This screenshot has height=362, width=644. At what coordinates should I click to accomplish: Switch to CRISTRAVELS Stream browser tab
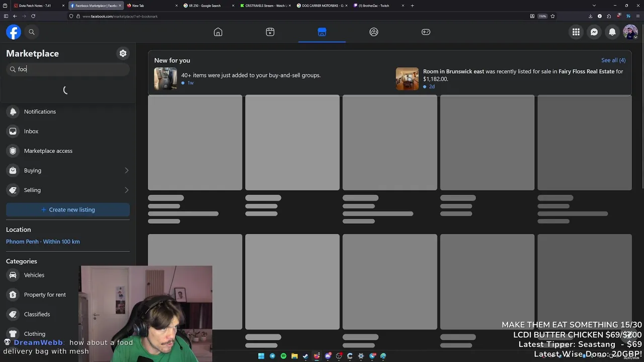(265, 6)
